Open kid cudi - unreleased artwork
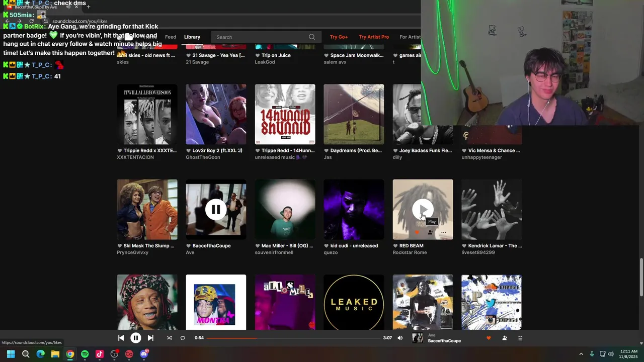644x362 pixels. point(354,210)
